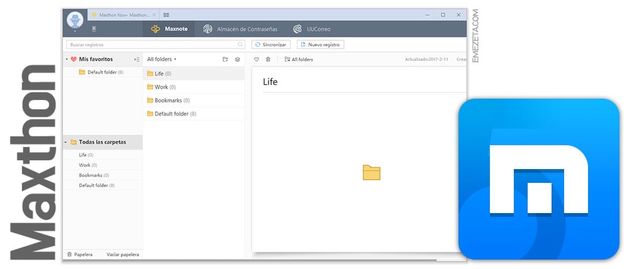
Task: Minimize the Maxthon window
Action: (x=428, y=15)
